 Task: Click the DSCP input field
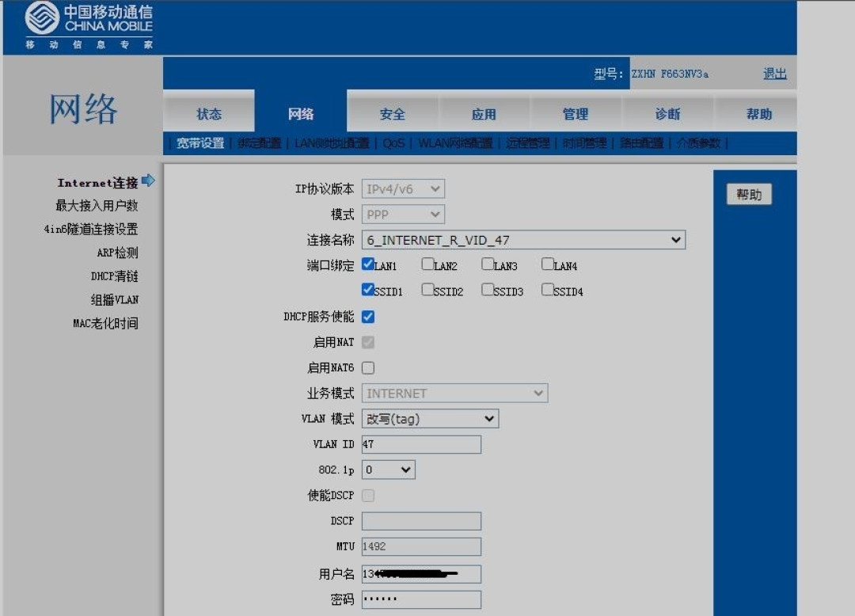pos(421,521)
